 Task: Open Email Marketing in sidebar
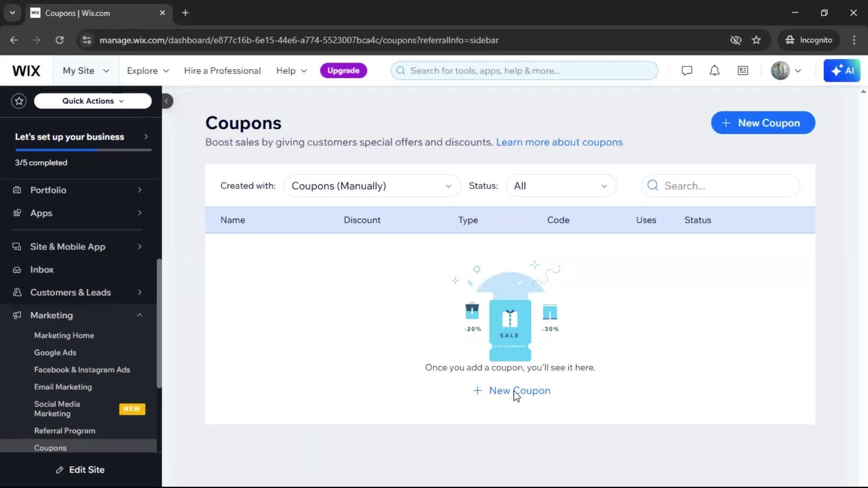[63, 387]
